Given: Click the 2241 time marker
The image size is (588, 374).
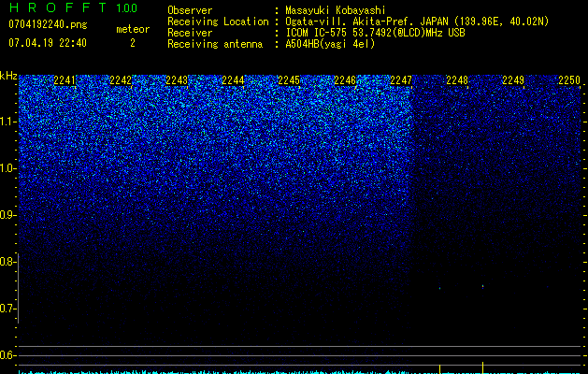Looking at the screenshot, I should click(65, 80).
